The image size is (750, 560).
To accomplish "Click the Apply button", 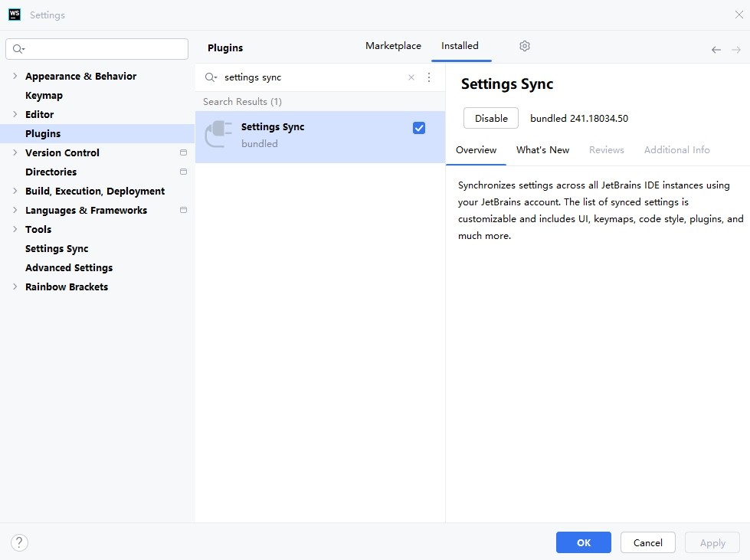I will (x=712, y=543).
